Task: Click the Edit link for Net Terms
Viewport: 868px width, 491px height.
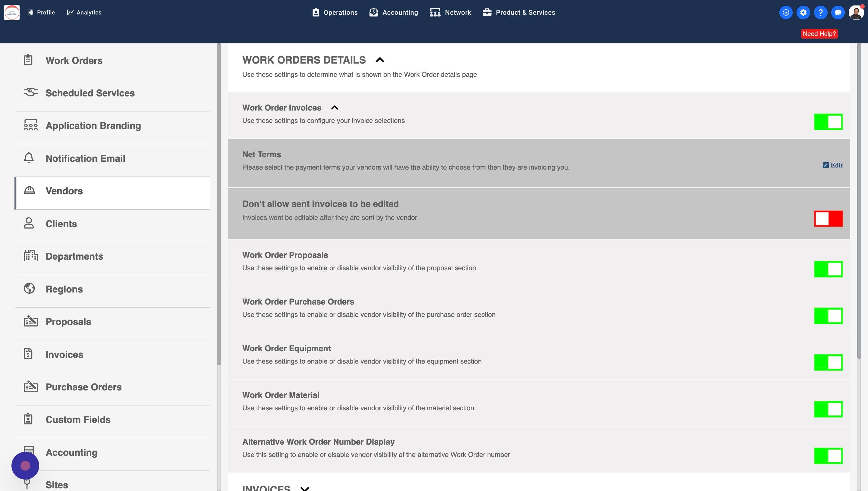Action: [832, 165]
